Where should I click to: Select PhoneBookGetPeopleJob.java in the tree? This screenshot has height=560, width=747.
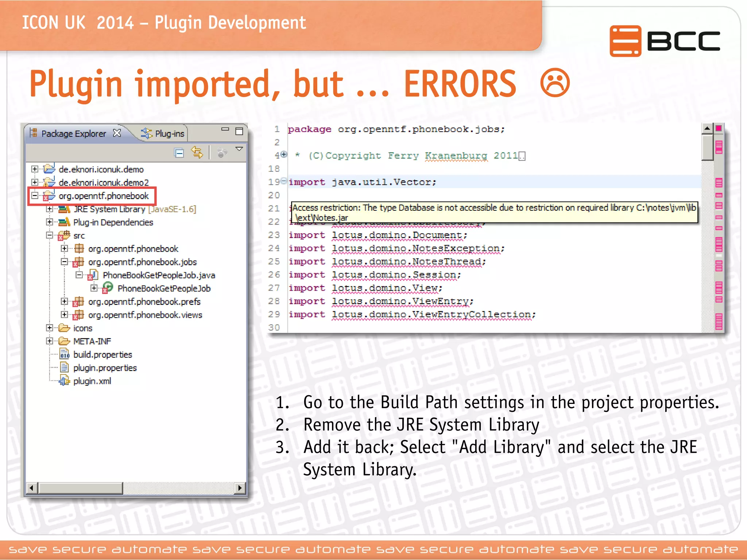coord(159,275)
